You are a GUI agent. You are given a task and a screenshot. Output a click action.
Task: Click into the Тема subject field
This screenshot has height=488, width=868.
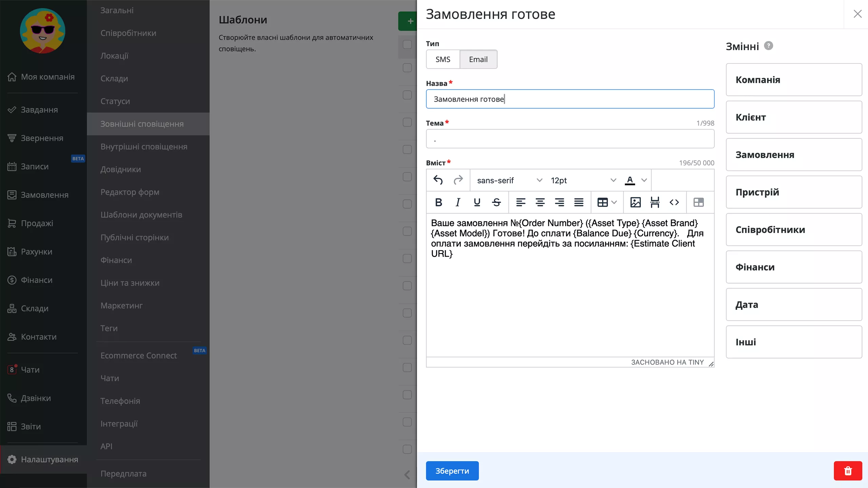570,139
